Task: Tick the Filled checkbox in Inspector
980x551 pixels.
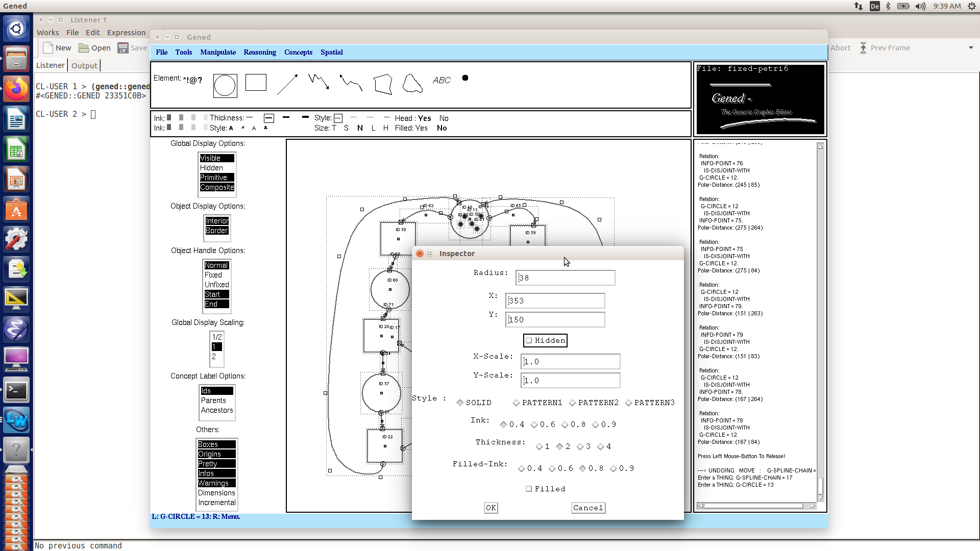Action: coord(529,489)
